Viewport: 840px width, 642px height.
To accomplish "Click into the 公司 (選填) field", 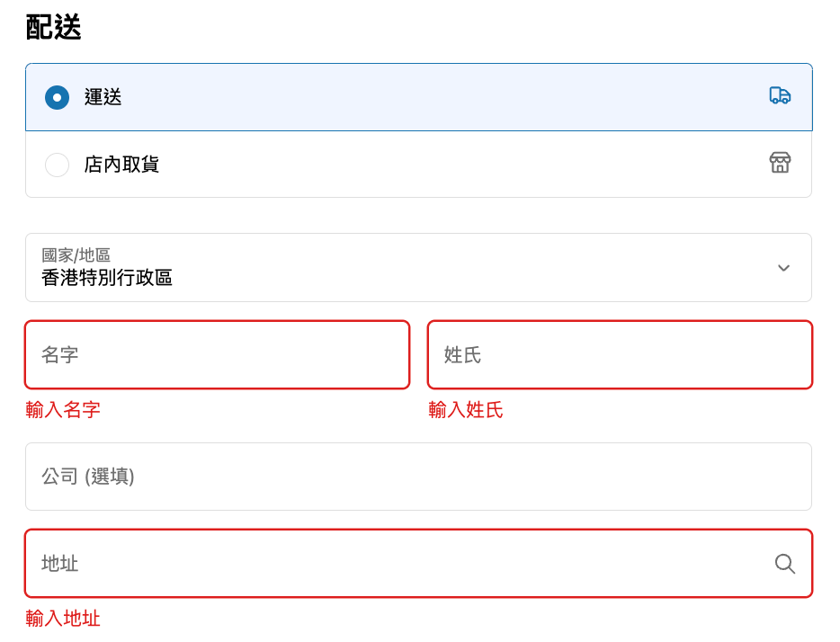I will pyautogui.click(x=418, y=477).
